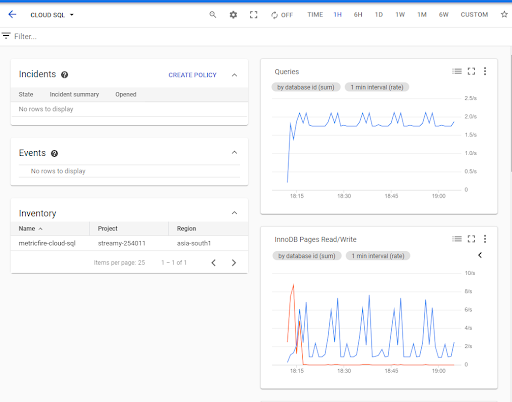Open metricfire-cloud-sql inventory row
This screenshot has height=402, width=512.
coord(129,243)
